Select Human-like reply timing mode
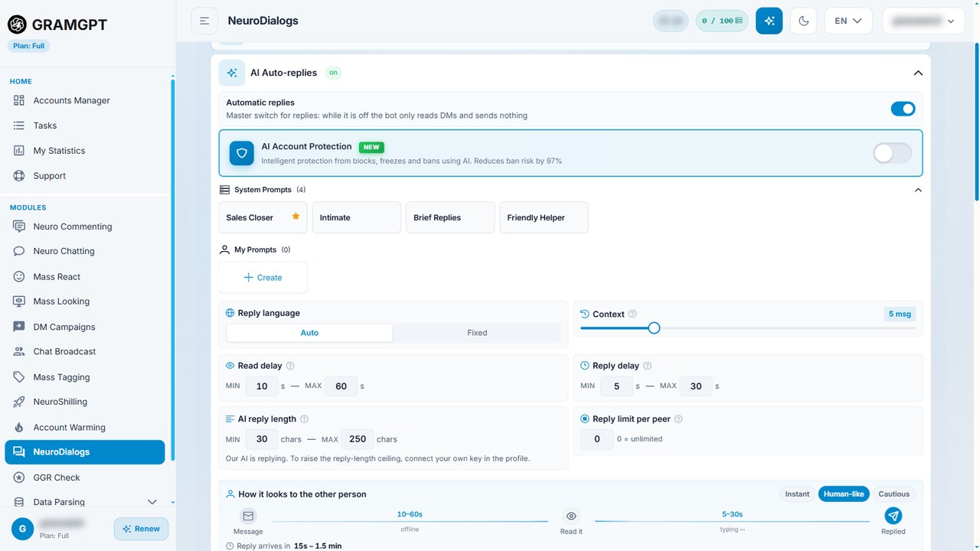The width and height of the screenshot is (980, 551). click(x=844, y=494)
